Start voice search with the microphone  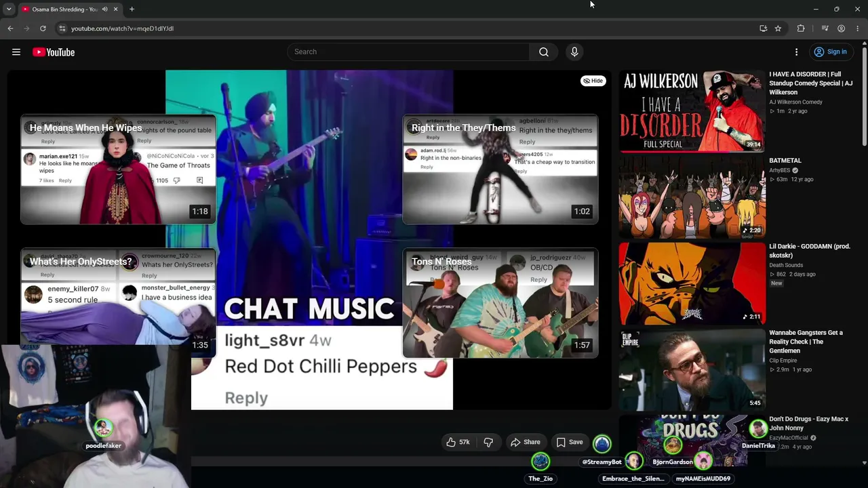[x=574, y=52]
